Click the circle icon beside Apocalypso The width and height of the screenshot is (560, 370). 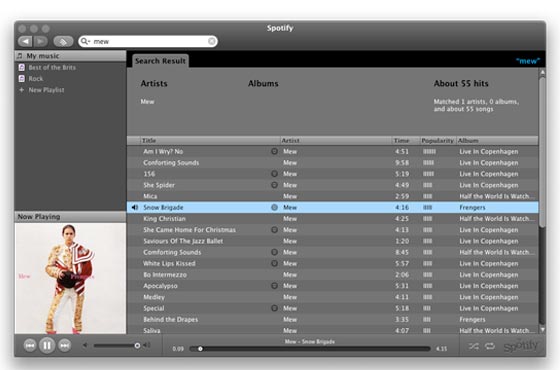pos(274,286)
